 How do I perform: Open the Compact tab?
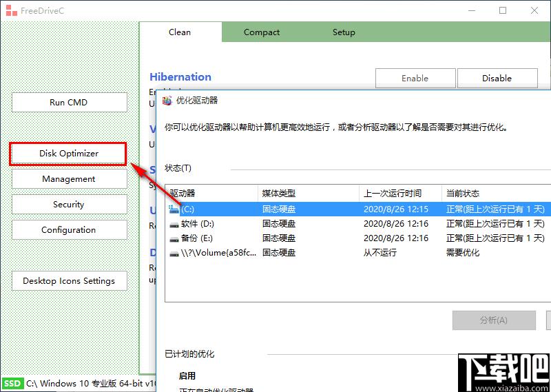tap(262, 32)
